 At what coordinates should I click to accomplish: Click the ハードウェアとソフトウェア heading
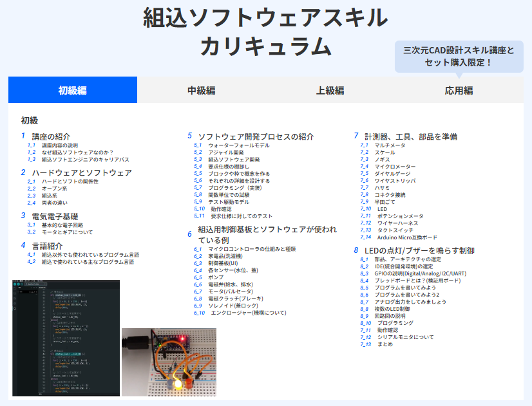point(82,172)
